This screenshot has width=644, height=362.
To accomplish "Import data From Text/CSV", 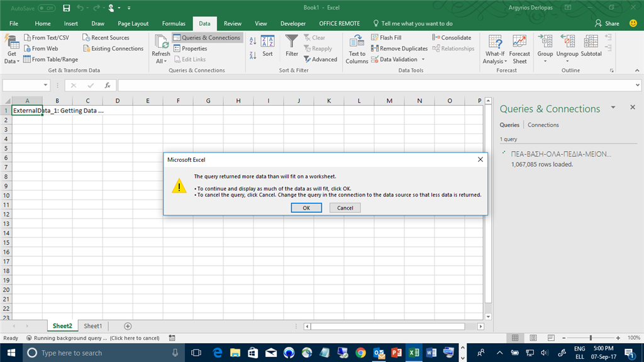I will tap(47, 37).
